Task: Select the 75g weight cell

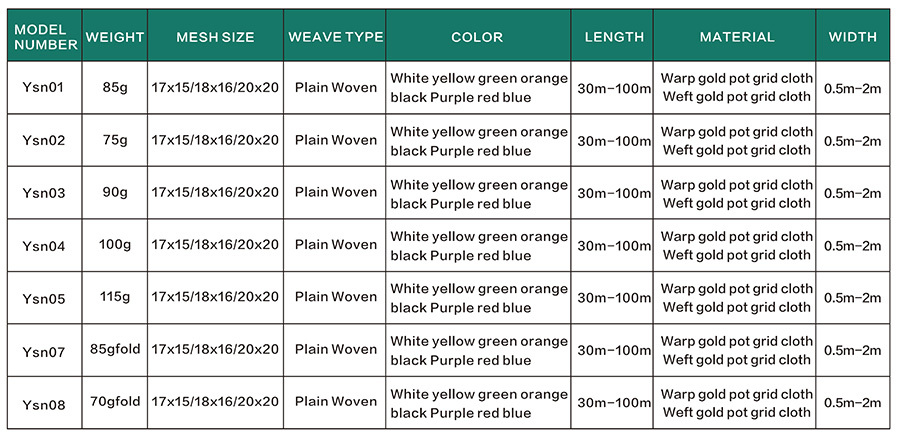Action: pyautogui.click(x=115, y=139)
